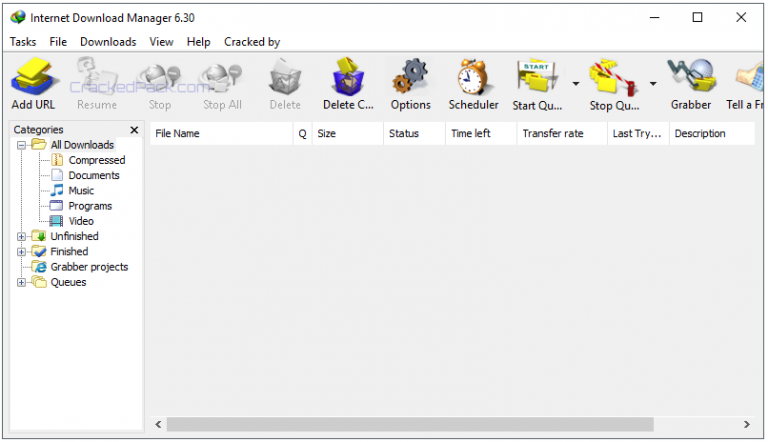Open the View menu
Viewport: 768px width, 442px height.
pyautogui.click(x=161, y=42)
